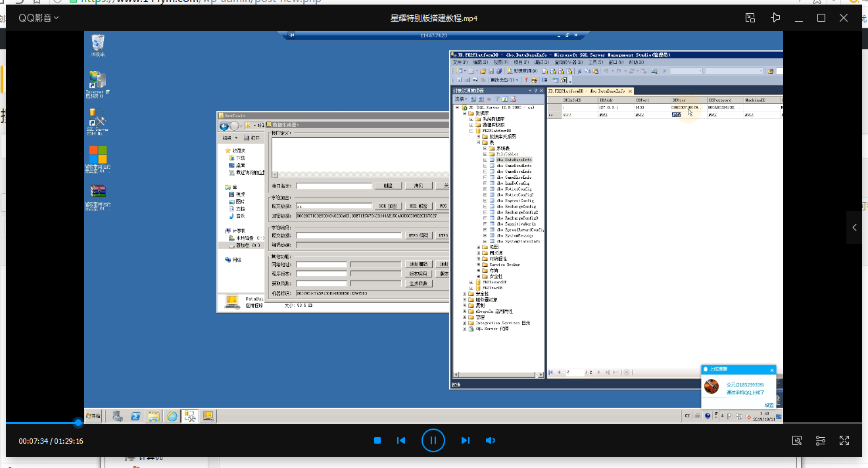Click the XOR 解密 button
Screen dimensions: 868x468
418,206
